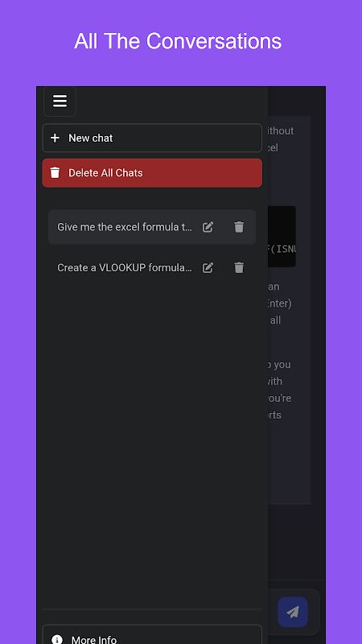Click the dimmed header bar right of sidebar
362x644 pixels.
(x=296, y=101)
